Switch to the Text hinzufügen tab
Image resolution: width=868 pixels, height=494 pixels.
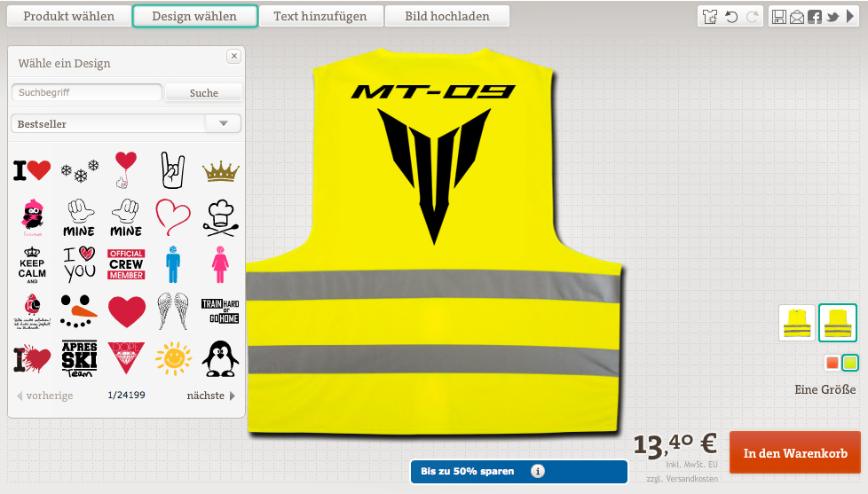point(320,16)
